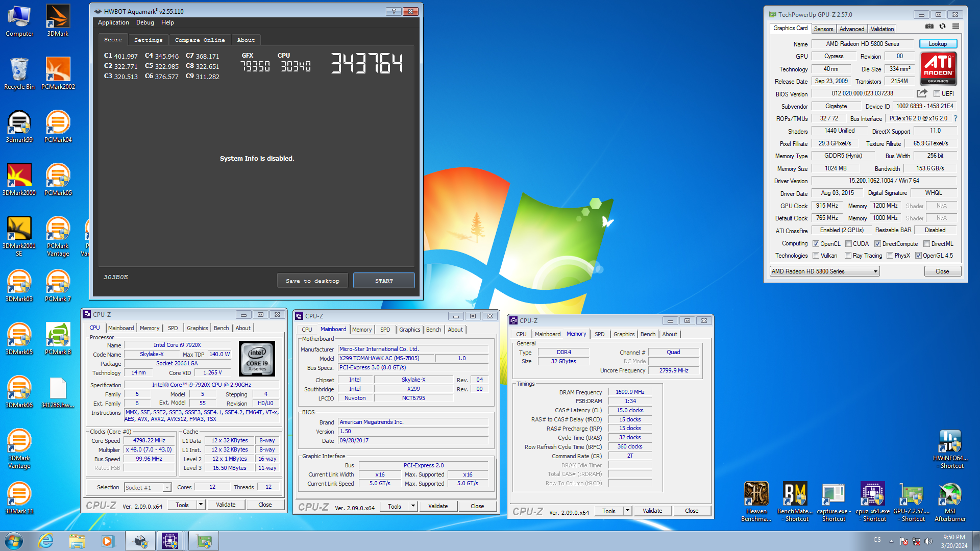Click Close button in GPU-Z window
This screenshot has height=551, width=980.
pyautogui.click(x=942, y=271)
